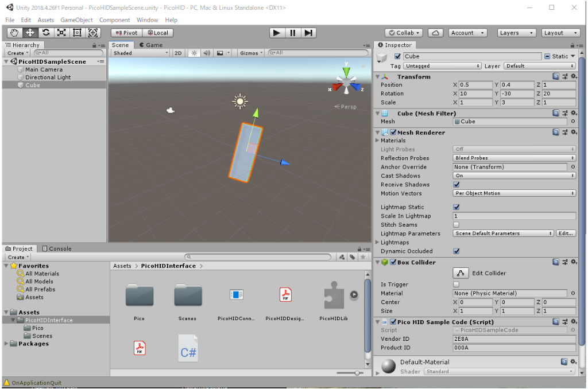Open Pico HID Sample Code settings gear

click(574, 322)
